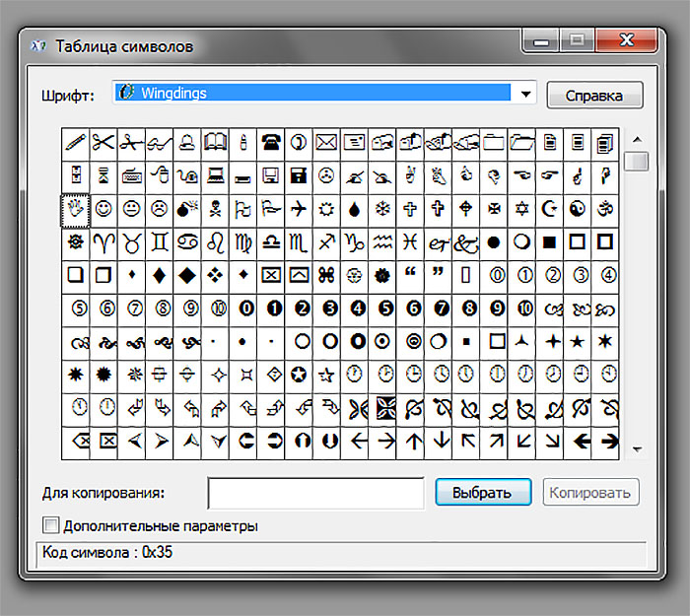This screenshot has height=616, width=690.
Task: Pick the airplane symbol
Action: tap(299, 209)
